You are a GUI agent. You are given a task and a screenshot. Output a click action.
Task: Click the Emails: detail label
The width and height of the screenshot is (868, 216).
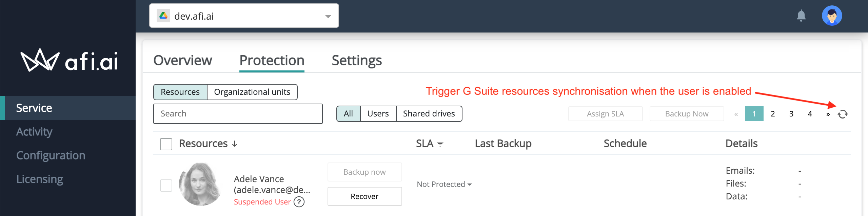point(740,171)
